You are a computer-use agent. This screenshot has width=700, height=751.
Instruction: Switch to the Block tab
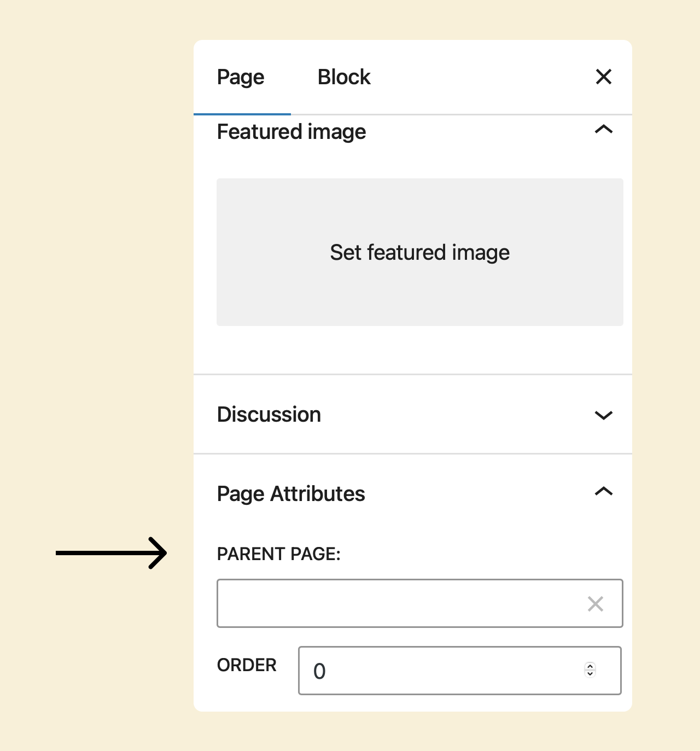pos(344,77)
